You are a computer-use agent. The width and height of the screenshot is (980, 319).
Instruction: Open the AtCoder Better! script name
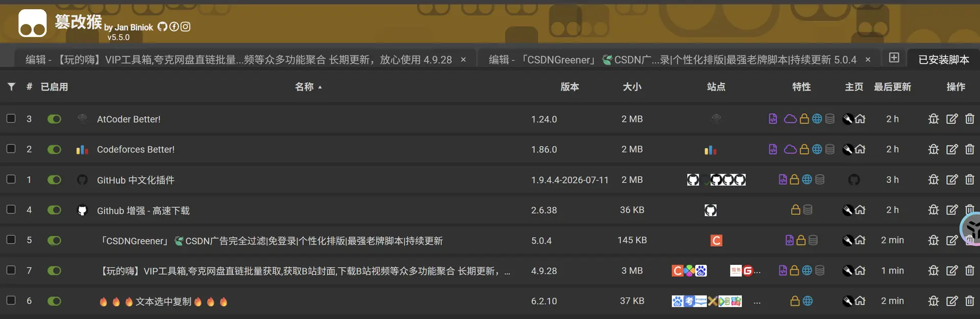tap(129, 119)
